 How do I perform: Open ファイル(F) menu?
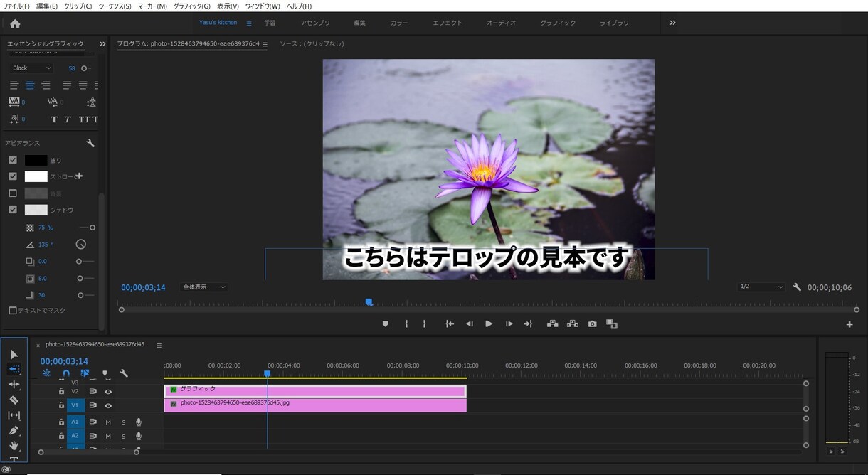pyautogui.click(x=16, y=6)
